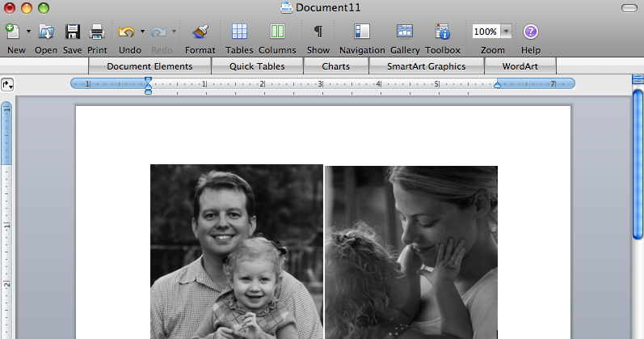Open the WordArt tab
Screen dimensions: 644x339
520,66
